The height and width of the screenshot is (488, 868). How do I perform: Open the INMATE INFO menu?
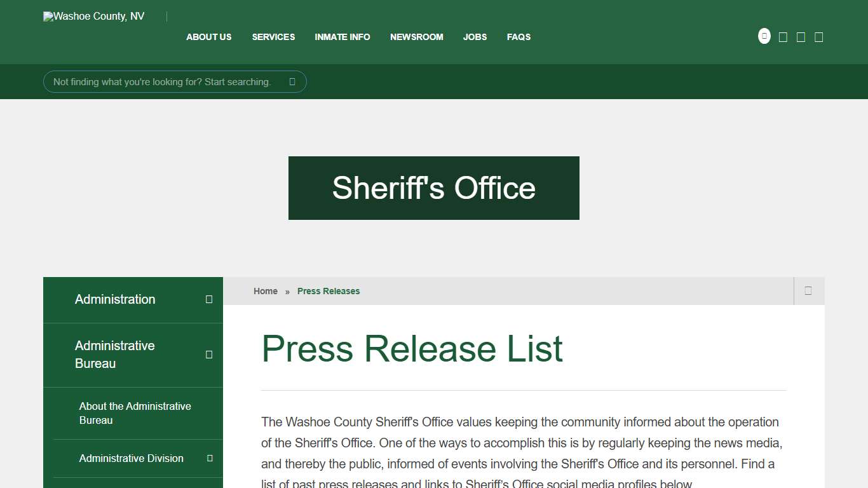point(342,37)
